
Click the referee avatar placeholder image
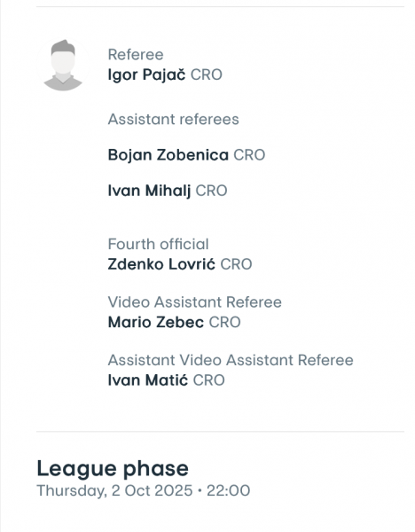63,65
